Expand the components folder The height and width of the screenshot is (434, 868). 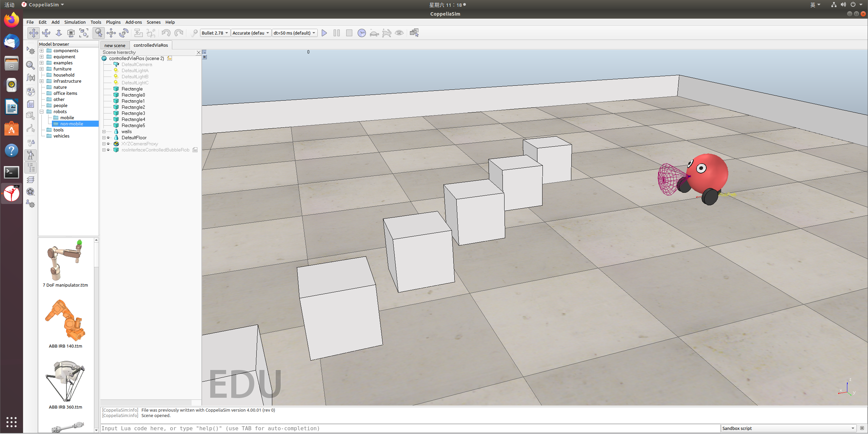[41, 51]
